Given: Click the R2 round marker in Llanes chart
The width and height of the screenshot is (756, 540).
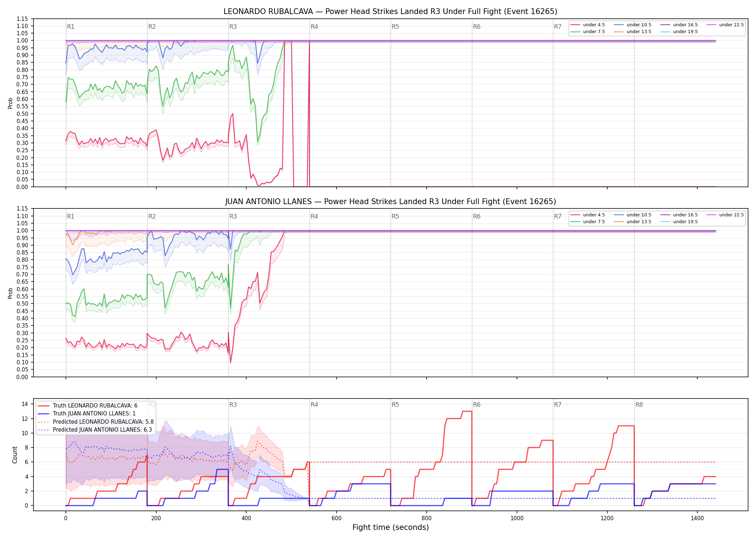Looking at the screenshot, I should click(x=152, y=216).
